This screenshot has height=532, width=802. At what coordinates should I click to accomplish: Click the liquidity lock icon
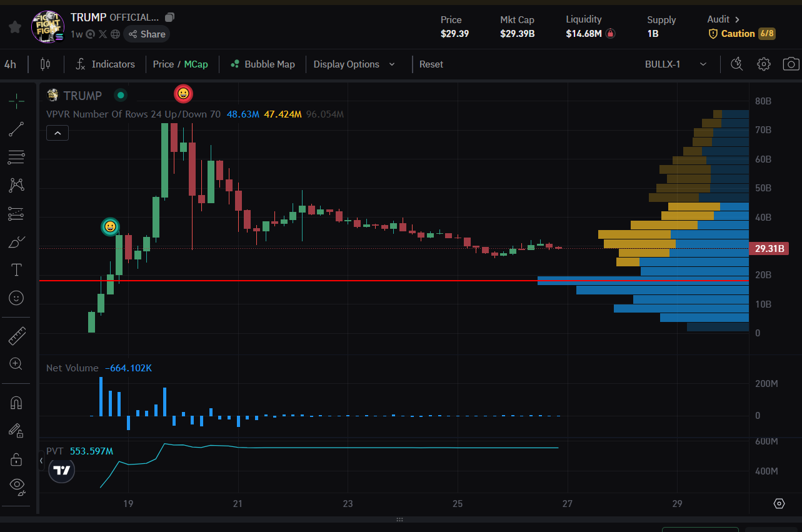(610, 34)
